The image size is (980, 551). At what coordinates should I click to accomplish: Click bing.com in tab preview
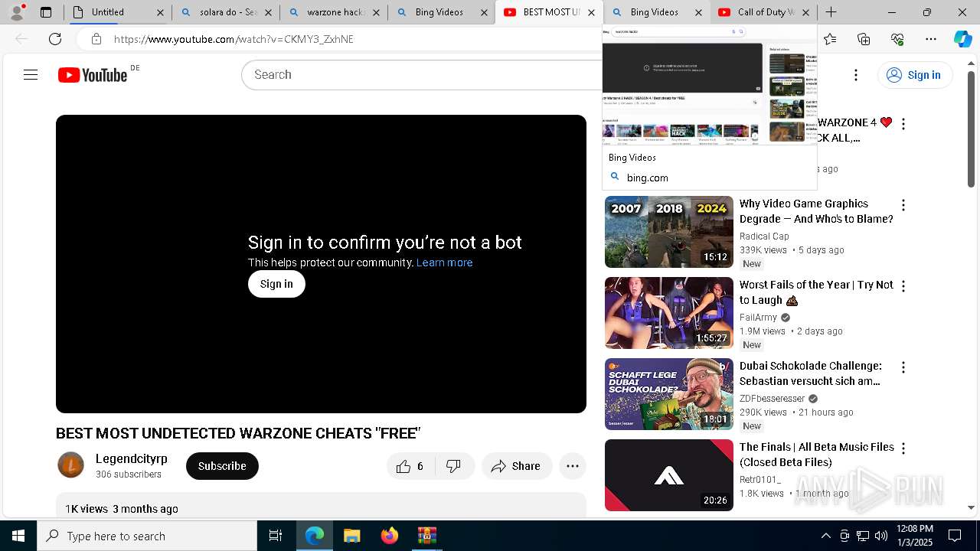click(647, 178)
